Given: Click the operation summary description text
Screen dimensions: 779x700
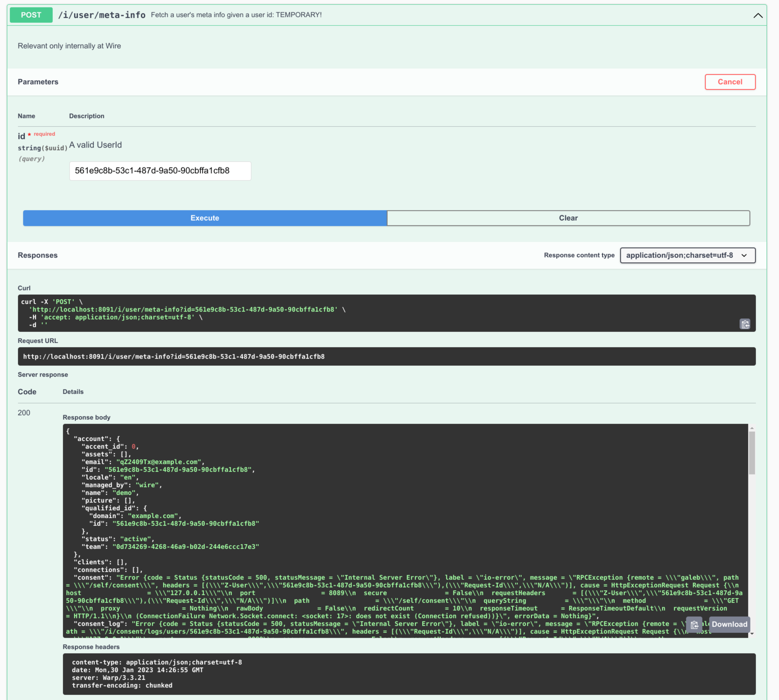Looking at the screenshot, I should [236, 15].
